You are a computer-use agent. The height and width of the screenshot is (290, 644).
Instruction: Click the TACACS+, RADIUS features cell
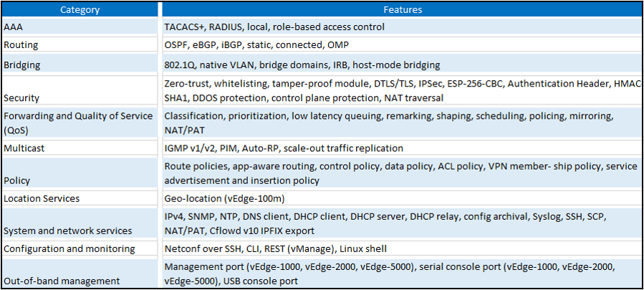402,26
